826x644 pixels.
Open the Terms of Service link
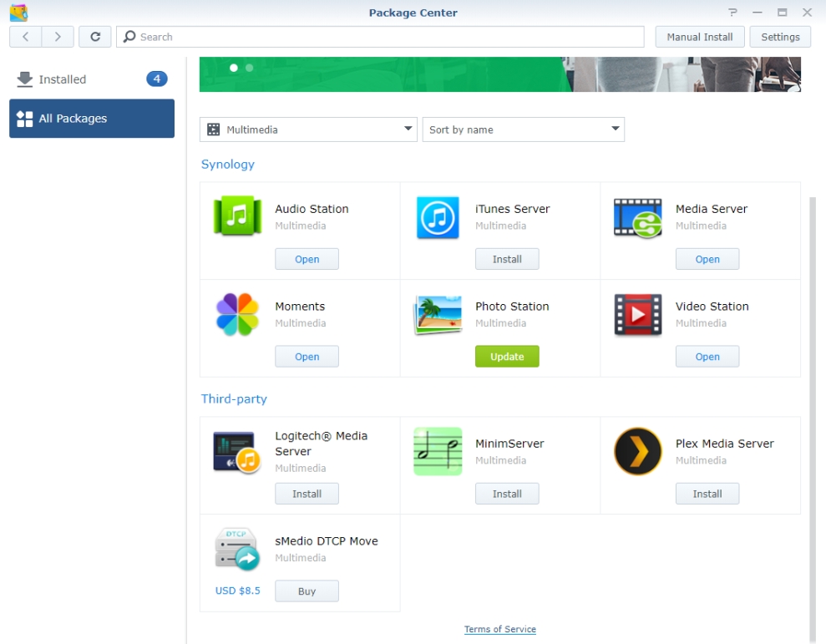(x=500, y=629)
